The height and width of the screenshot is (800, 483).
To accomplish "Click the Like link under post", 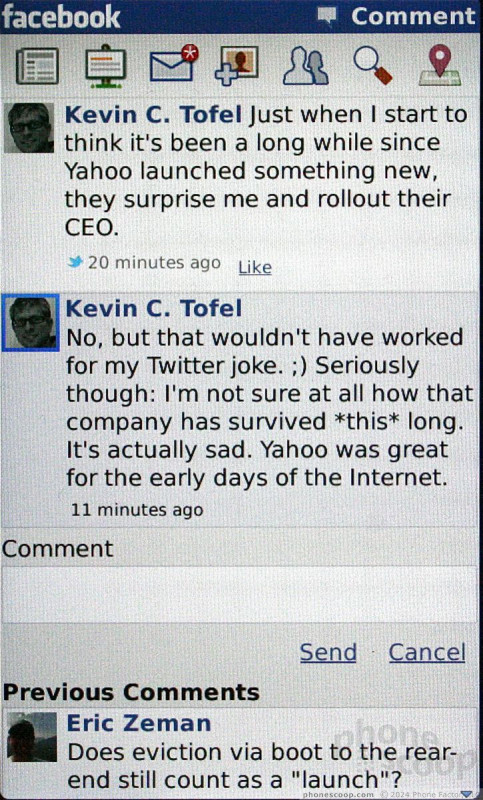I will pyautogui.click(x=255, y=267).
